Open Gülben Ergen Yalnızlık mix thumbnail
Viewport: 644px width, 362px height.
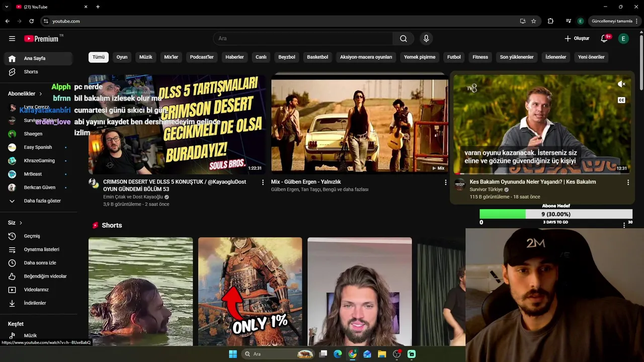359,126
